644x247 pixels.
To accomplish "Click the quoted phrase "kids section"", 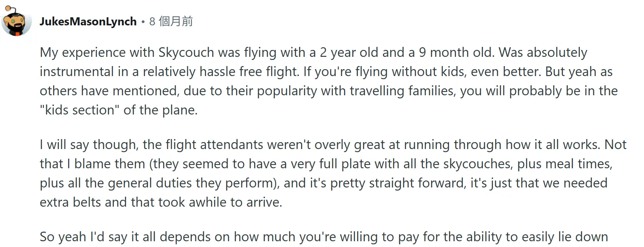I will (77, 110).
